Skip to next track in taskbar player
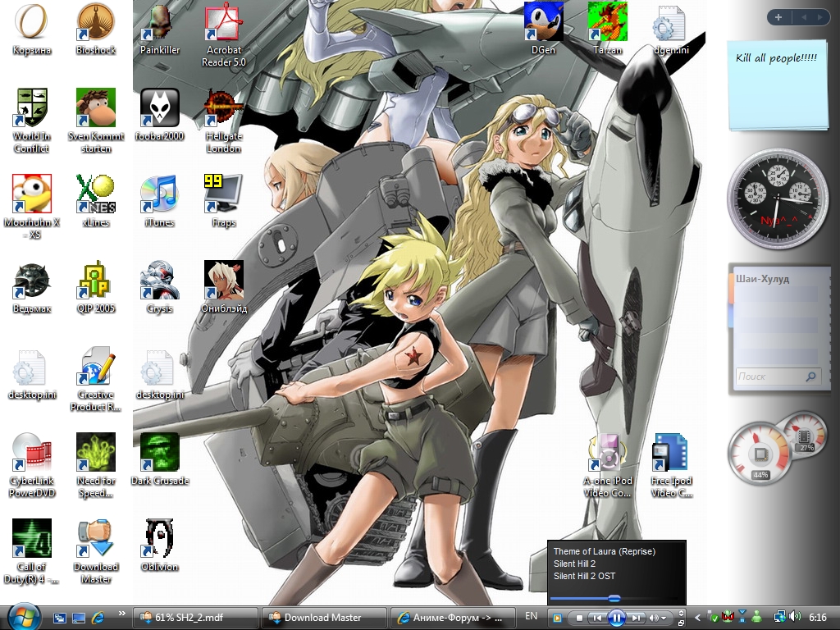This screenshot has height=630, width=840. tap(636, 619)
